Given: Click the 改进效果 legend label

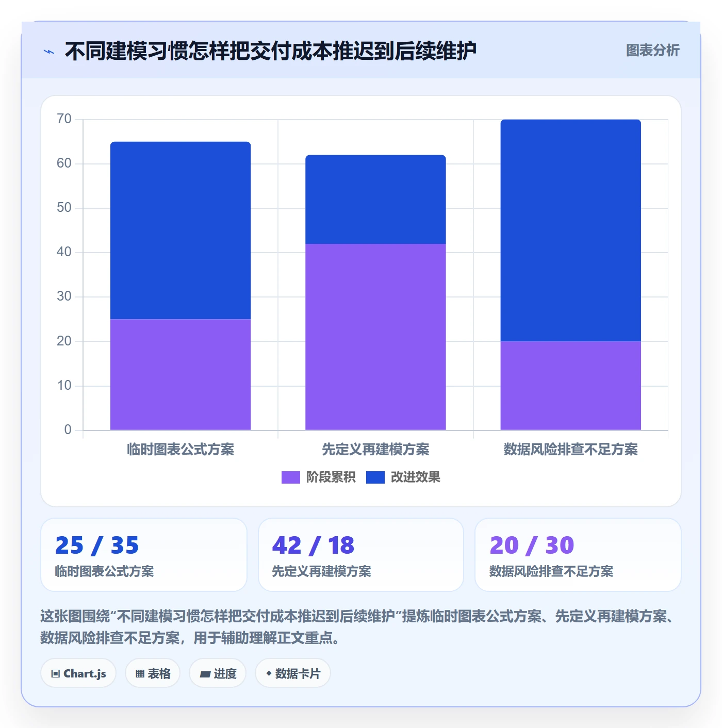Looking at the screenshot, I should click(x=415, y=477).
